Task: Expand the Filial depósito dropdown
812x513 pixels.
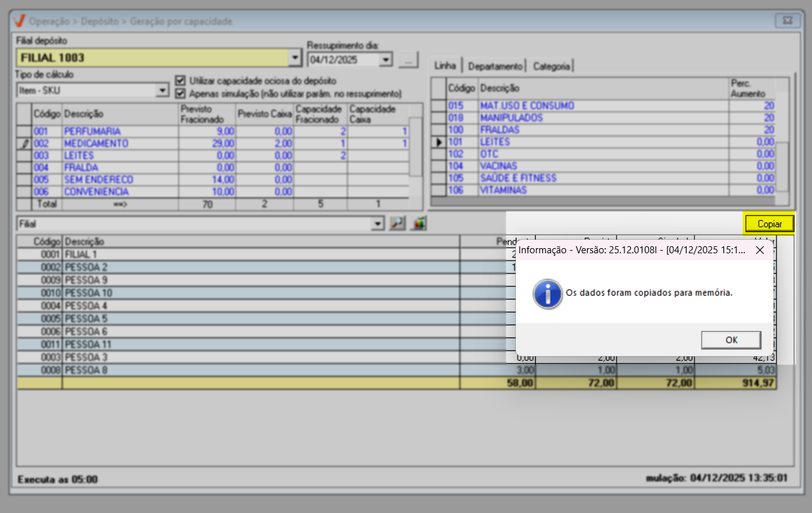Action: tap(295, 58)
